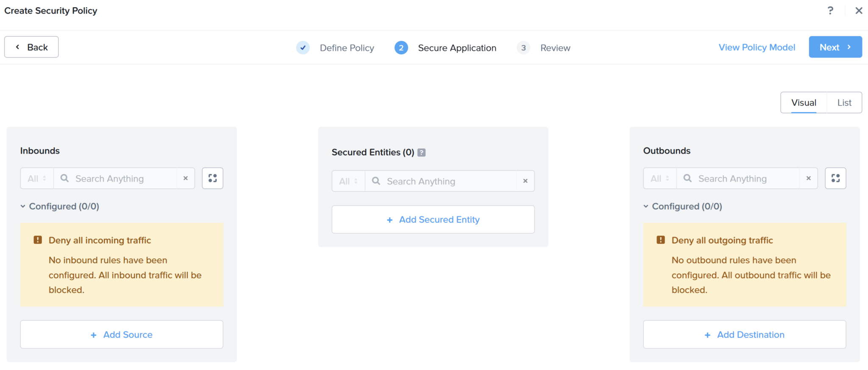Clear the Outbounds search field

point(809,178)
